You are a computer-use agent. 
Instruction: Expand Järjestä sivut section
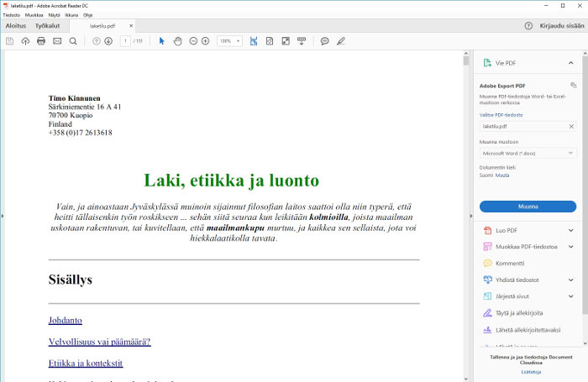point(570,296)
